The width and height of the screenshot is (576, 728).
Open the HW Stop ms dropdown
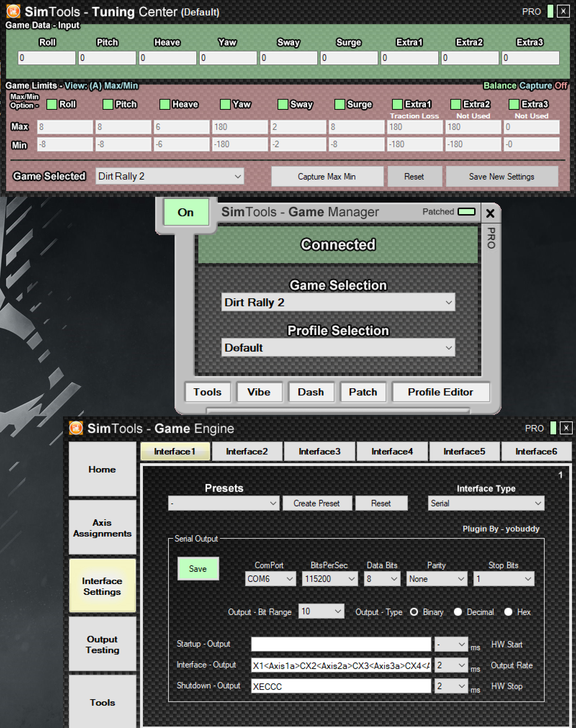(451, 686)
